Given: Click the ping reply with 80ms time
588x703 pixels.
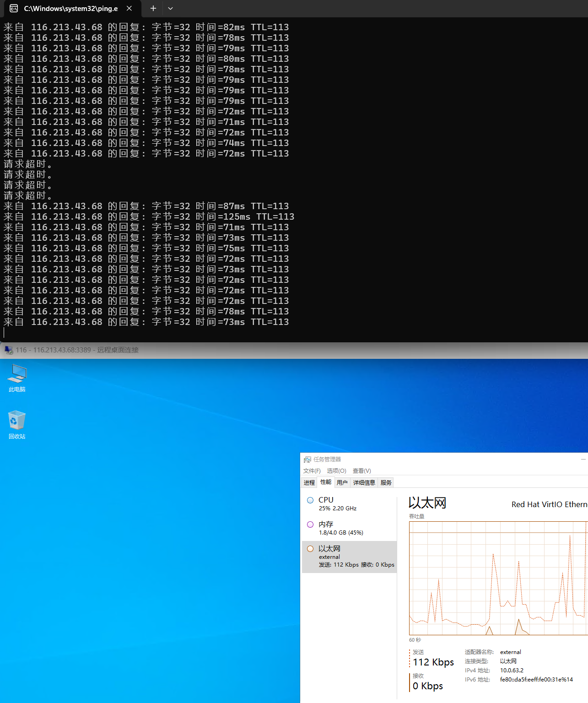Looking at the screenshot, I should click(146, 59).
